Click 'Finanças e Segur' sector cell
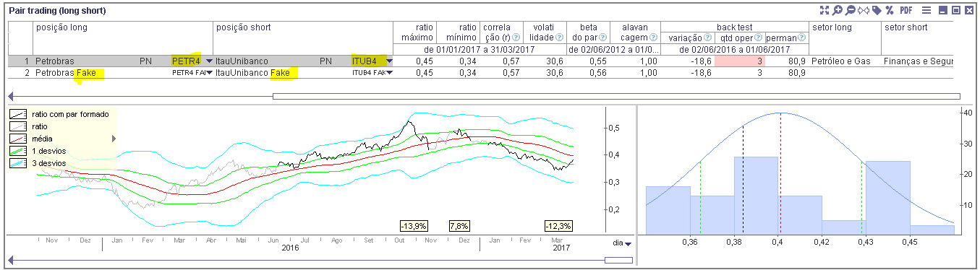 pyautogui.click(x=919, y=62)
